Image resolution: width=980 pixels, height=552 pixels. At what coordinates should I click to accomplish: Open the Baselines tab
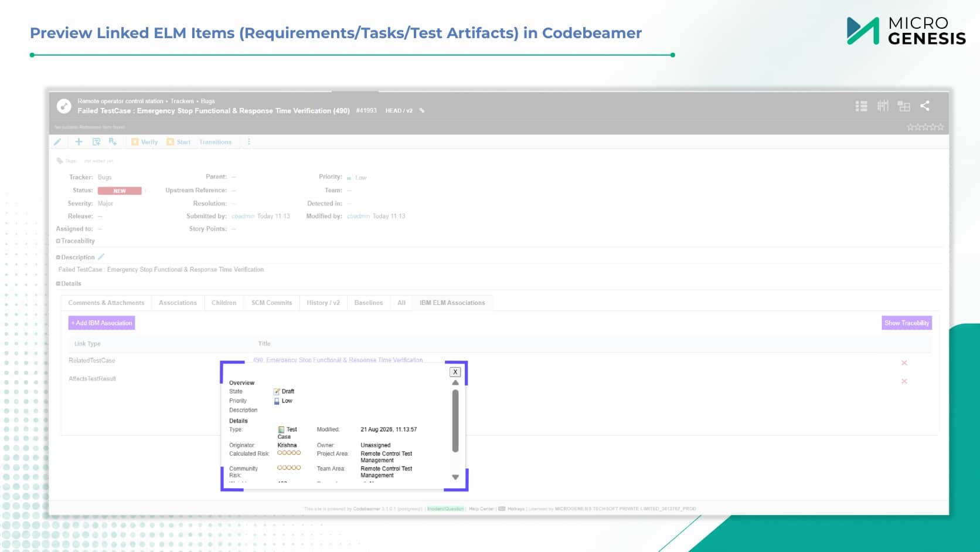[369, 303]
